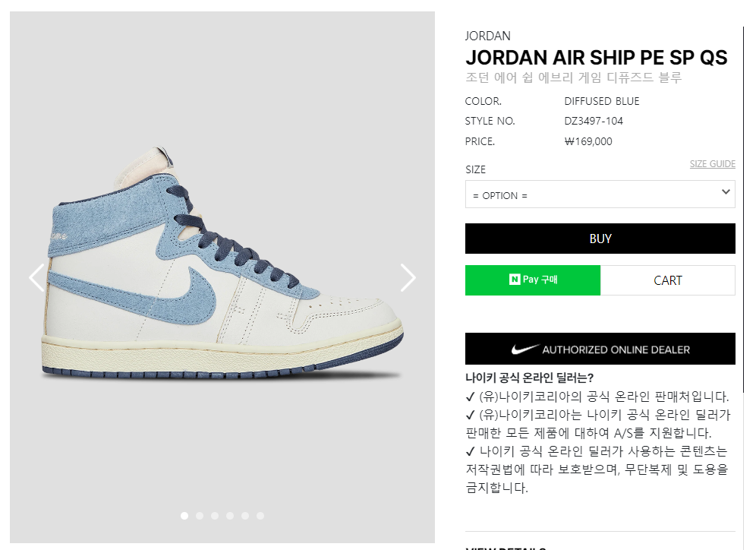The image size is (756, 550).
Task: Select the third carousel dot
Action: click(x=215, y=516)
